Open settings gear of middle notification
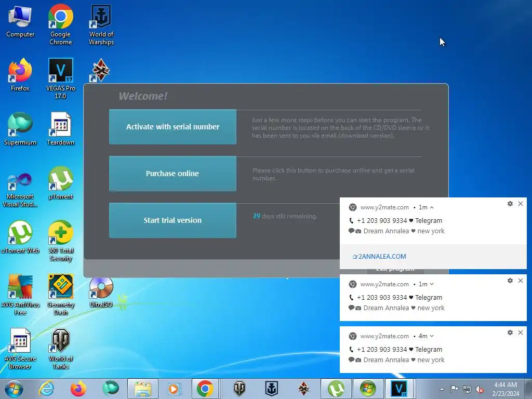 point(510,281)
